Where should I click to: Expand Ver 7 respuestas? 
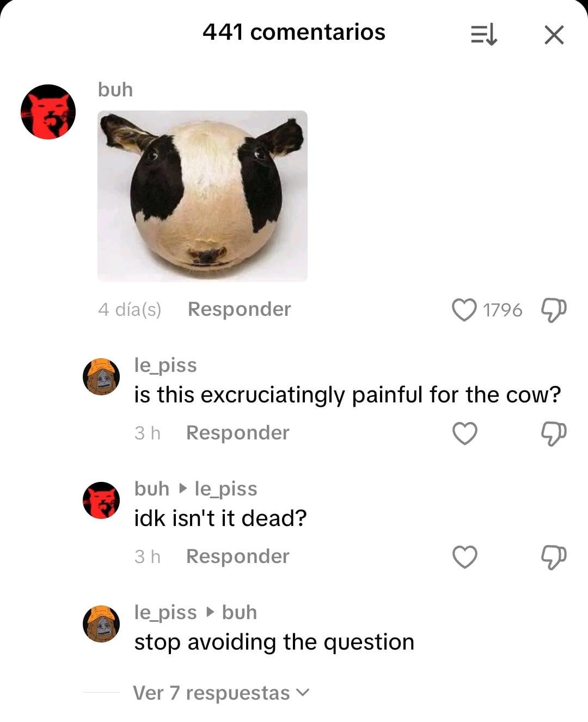[220, 693]
